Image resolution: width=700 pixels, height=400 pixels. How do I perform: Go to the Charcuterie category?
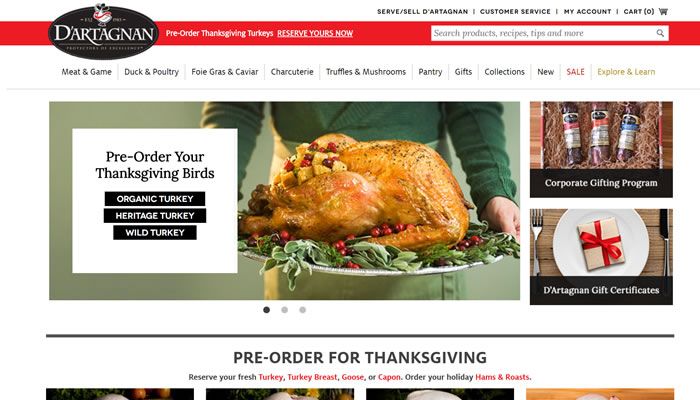(292, 72)
